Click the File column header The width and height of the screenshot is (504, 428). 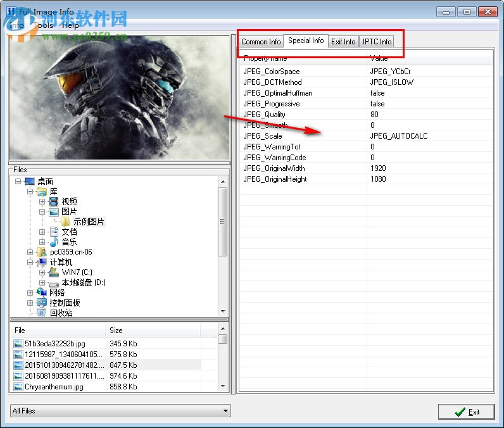click(58, 330)
